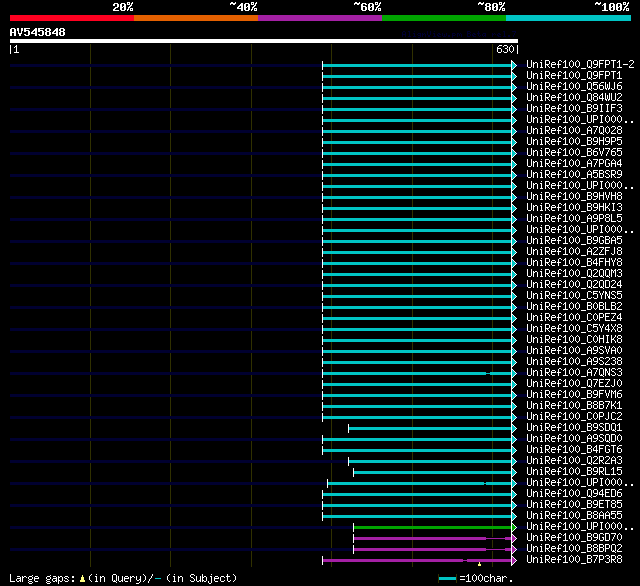Click the arrowhead at end of B8BPQ2 alignment
This screenshot has height=586, width=640.
point(514,550)
